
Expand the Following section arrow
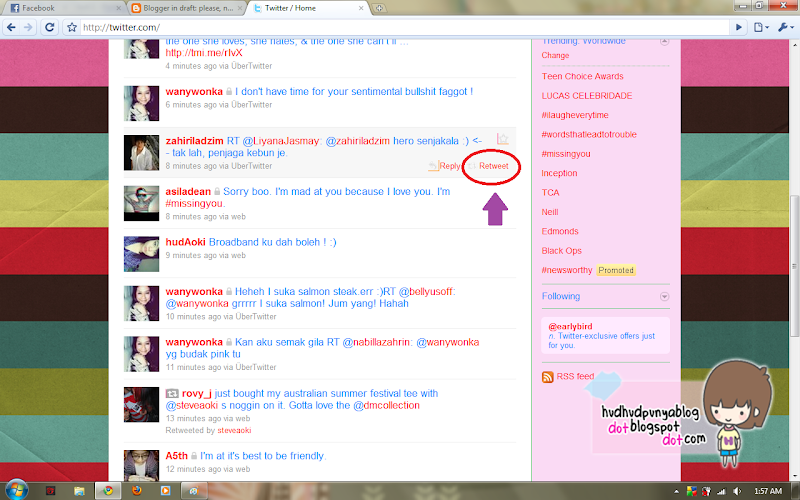click(x=664, y=296)
